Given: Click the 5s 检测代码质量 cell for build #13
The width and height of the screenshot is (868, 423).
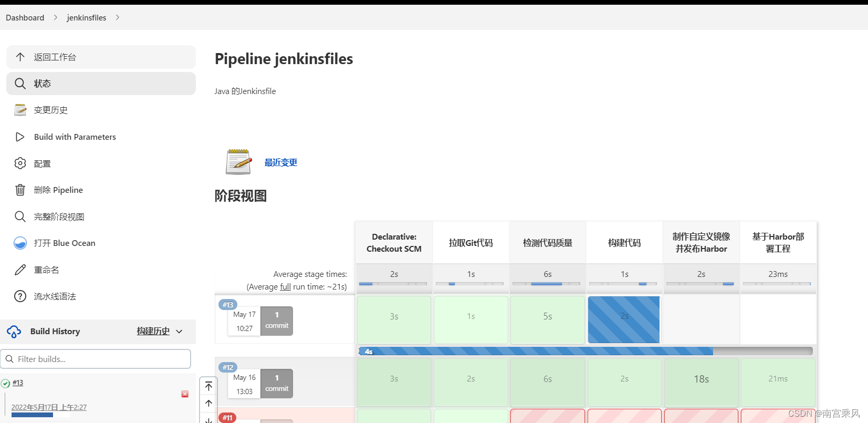Looking at the screenshot, I should tap(547, 319).
